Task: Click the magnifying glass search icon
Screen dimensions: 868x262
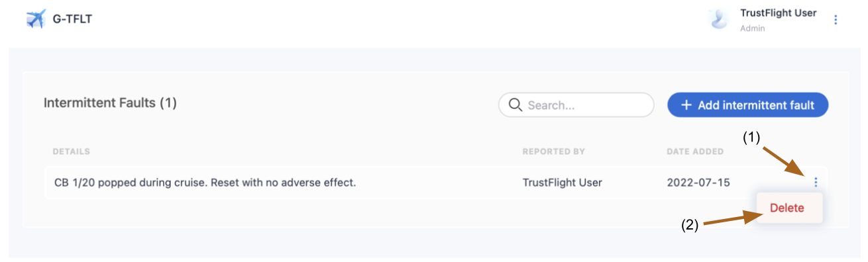Action: pos(515,105)
